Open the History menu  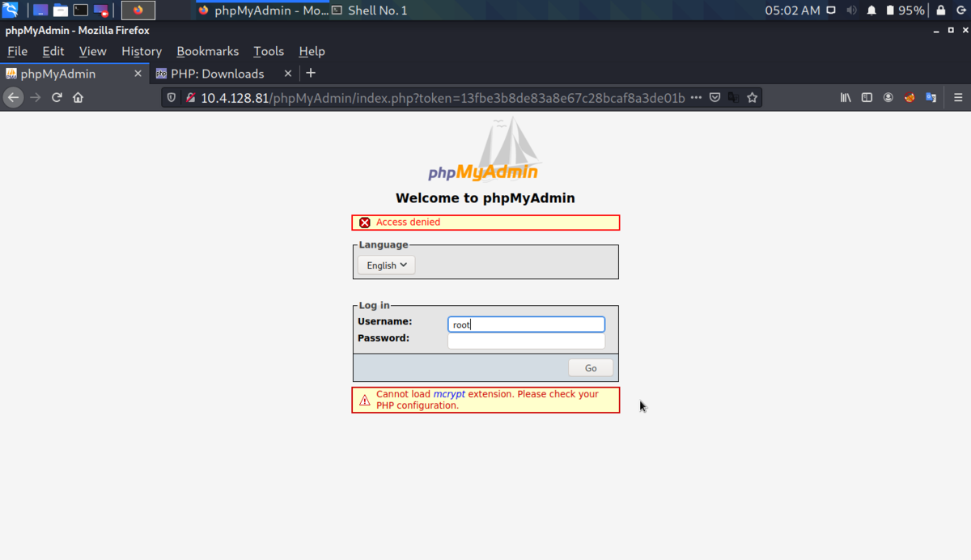tap(142, 51)
